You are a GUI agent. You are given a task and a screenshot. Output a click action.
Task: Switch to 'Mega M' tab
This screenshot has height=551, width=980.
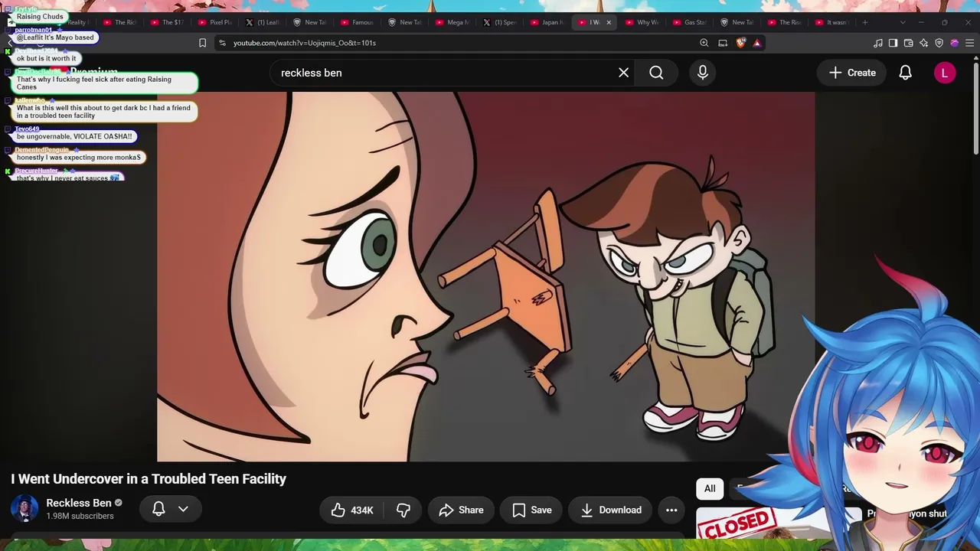[x=452, y=22]
